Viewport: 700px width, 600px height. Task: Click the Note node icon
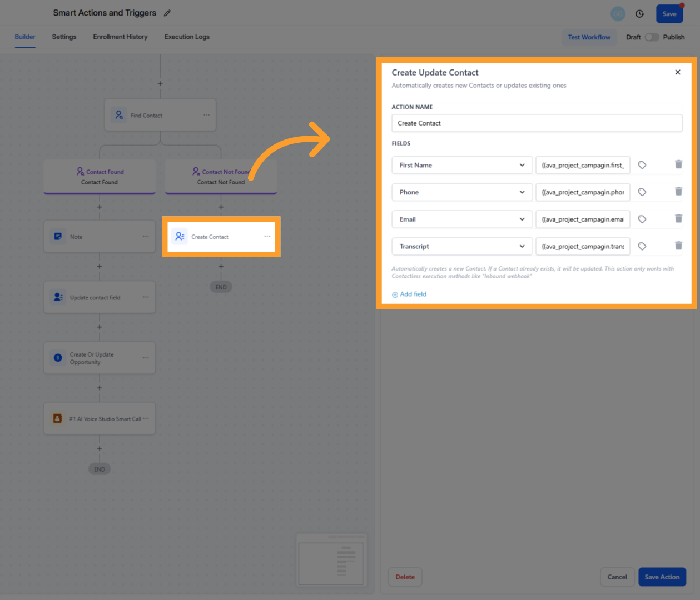[58, 236]
